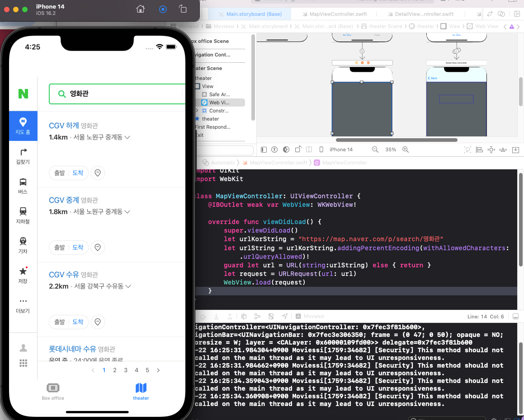Click the simulator Home button icon

(x=140, y=9)
